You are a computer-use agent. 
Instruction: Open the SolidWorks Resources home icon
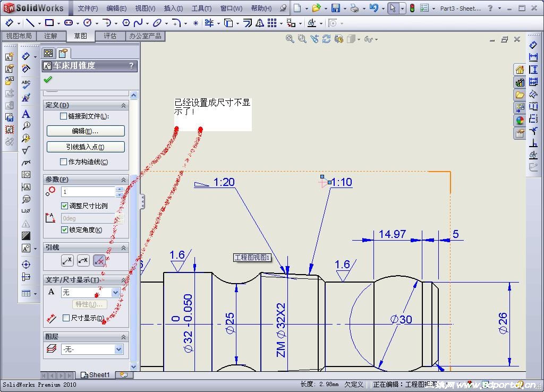click(x=520, y=70)
